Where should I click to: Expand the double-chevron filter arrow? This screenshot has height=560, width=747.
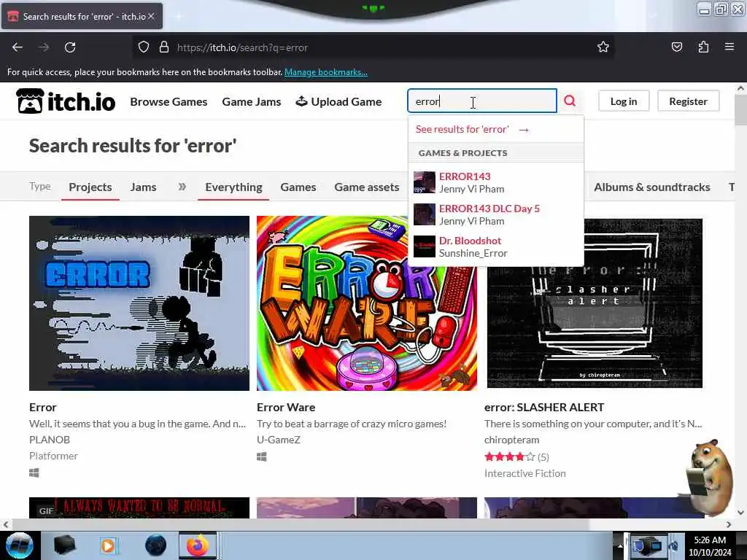click(x=182, y=187)
